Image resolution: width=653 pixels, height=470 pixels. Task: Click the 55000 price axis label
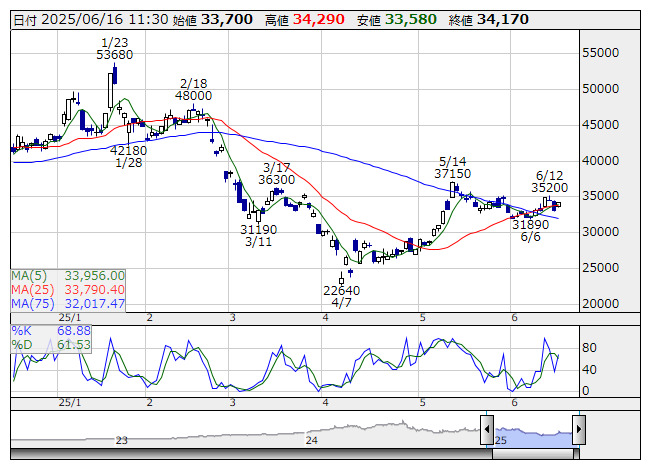click(601, 53)
